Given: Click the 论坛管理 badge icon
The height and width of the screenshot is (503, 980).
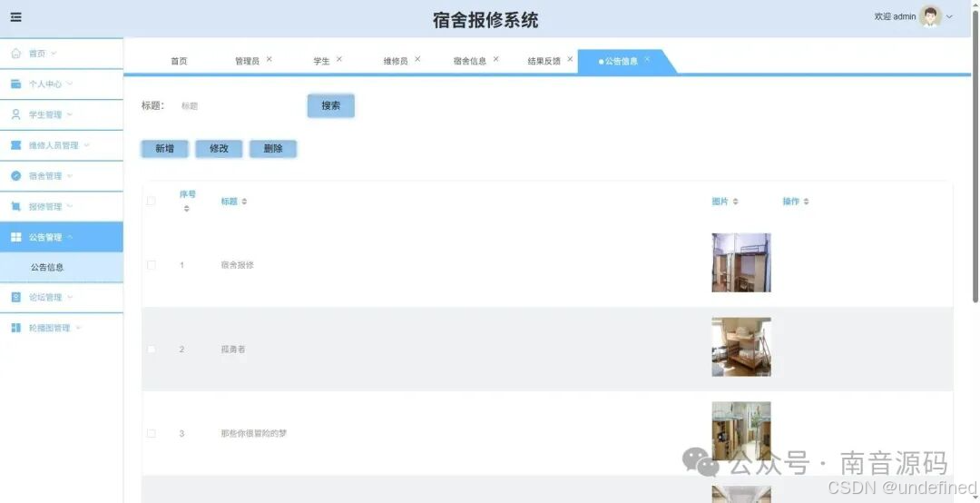Looking at the screenshot, I should (x=16, y=297).
